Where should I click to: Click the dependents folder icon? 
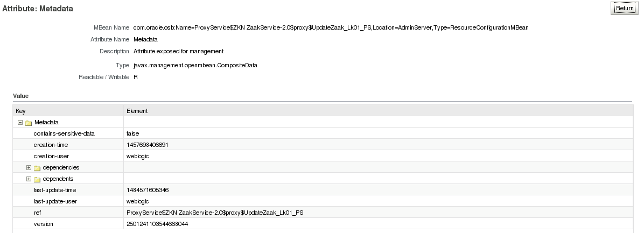pyautogui.click(x=37, y=179)
